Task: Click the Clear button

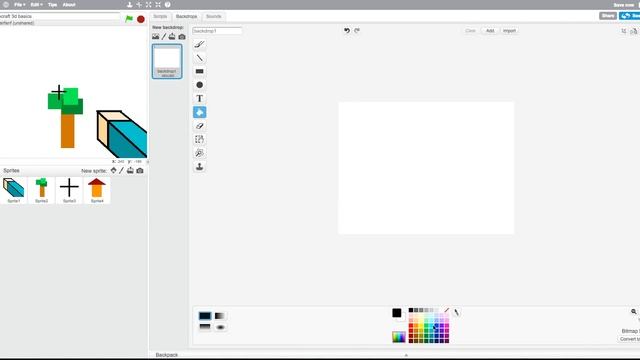Action: [470, 31]
